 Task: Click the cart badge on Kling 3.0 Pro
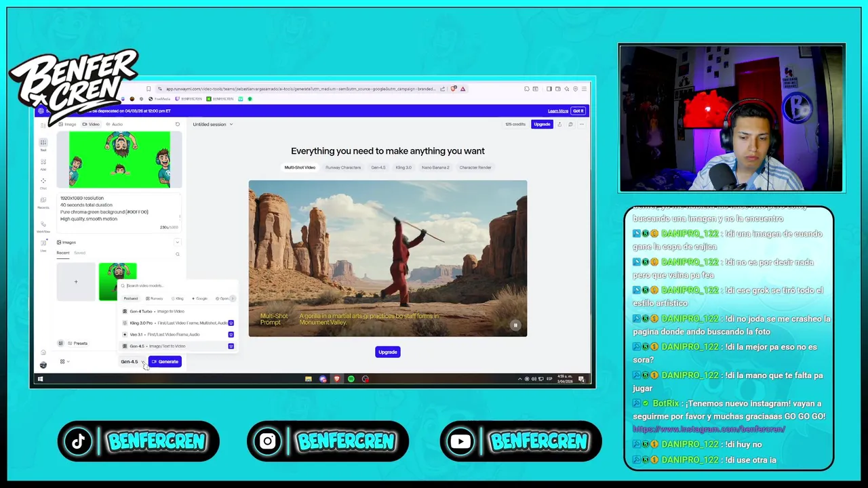[x=231, y=323]
